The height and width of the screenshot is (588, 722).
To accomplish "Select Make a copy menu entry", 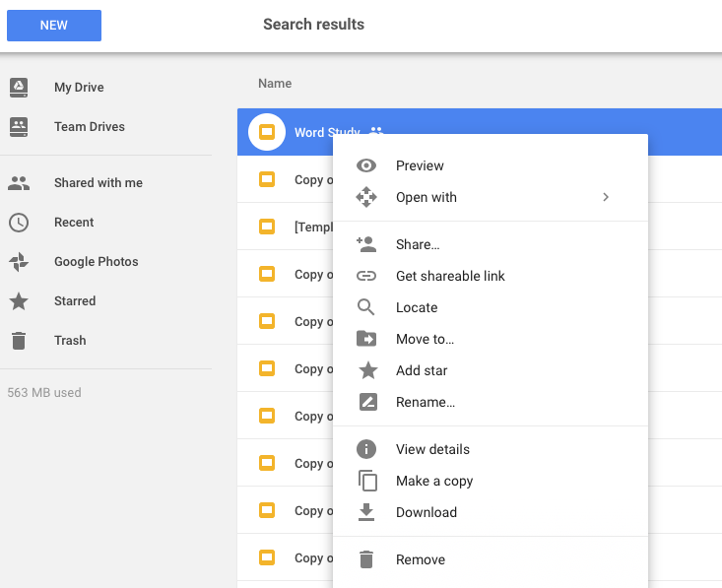I will (x=433, y=481).
